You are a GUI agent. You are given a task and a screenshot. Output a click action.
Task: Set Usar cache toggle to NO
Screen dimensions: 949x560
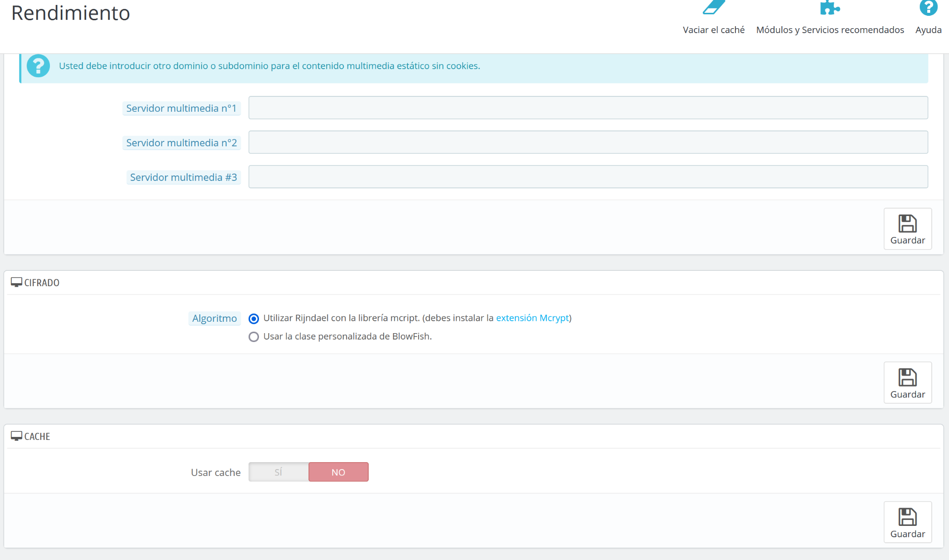[x=339, y=472]
